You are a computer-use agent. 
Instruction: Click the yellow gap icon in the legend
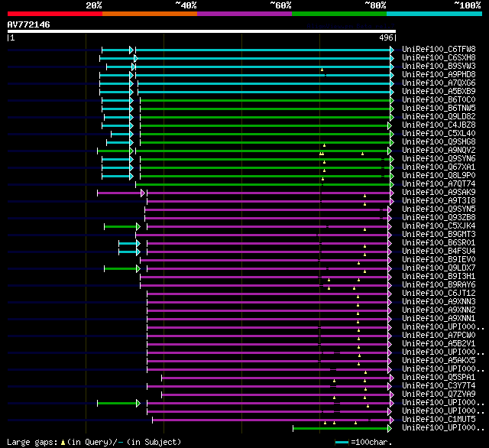(x=63, y=442)
